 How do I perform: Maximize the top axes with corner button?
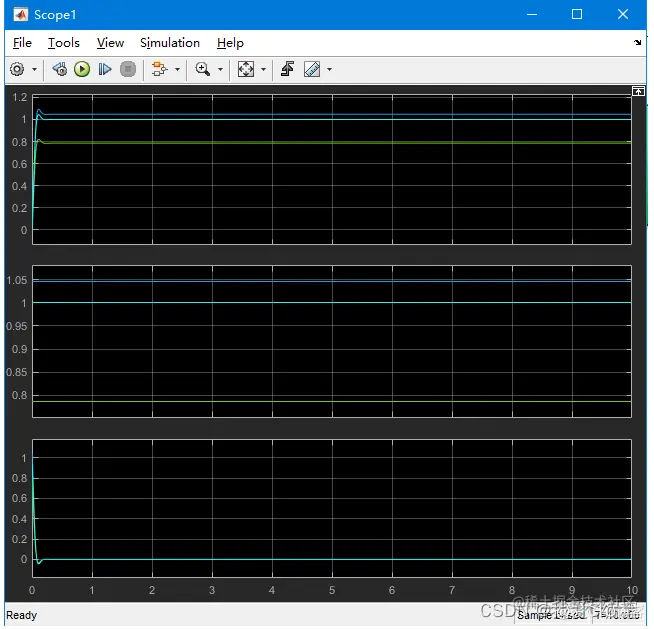pos(637,91)
